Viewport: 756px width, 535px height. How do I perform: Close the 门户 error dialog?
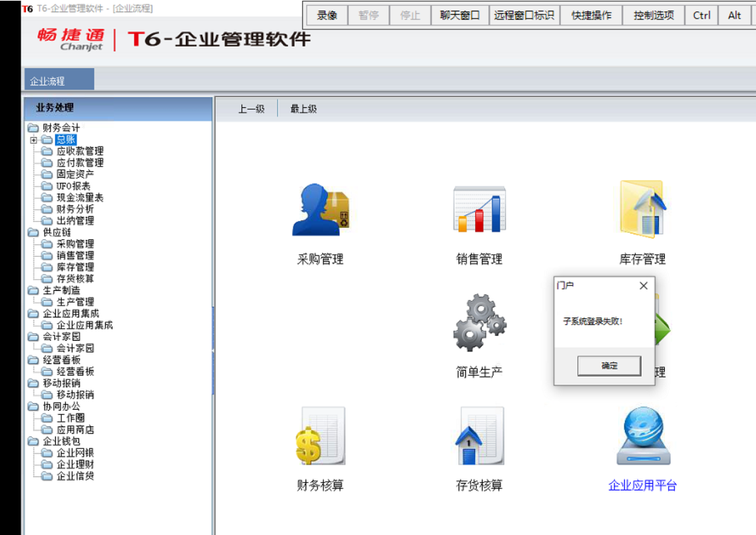point(643,286)
